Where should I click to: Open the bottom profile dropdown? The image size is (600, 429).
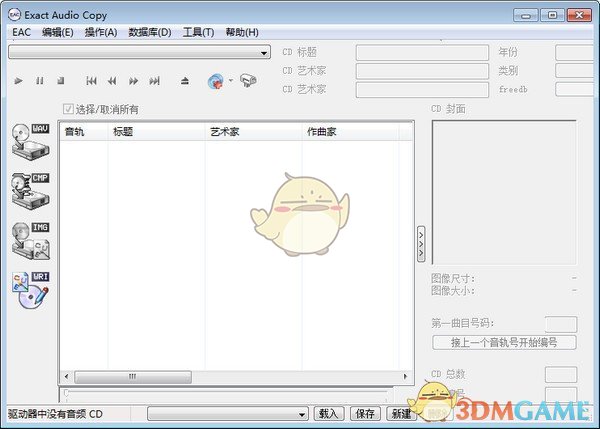pos(228,414)
